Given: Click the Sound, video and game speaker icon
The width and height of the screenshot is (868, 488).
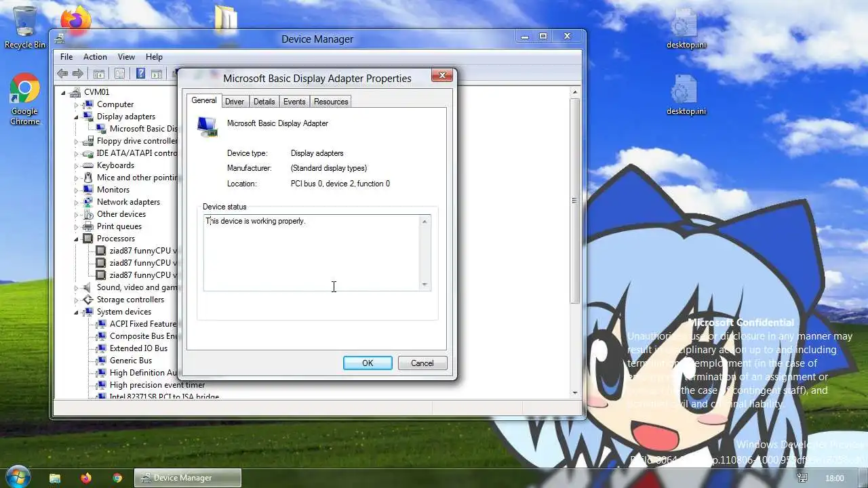Looking at the screenshot, I should tap(87, 287).
